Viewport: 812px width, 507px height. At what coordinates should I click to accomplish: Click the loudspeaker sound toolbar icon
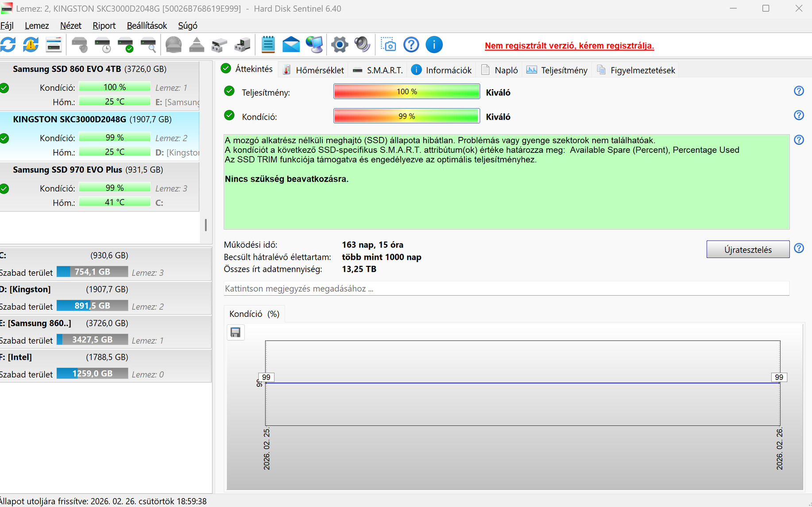tap(363, 45)
